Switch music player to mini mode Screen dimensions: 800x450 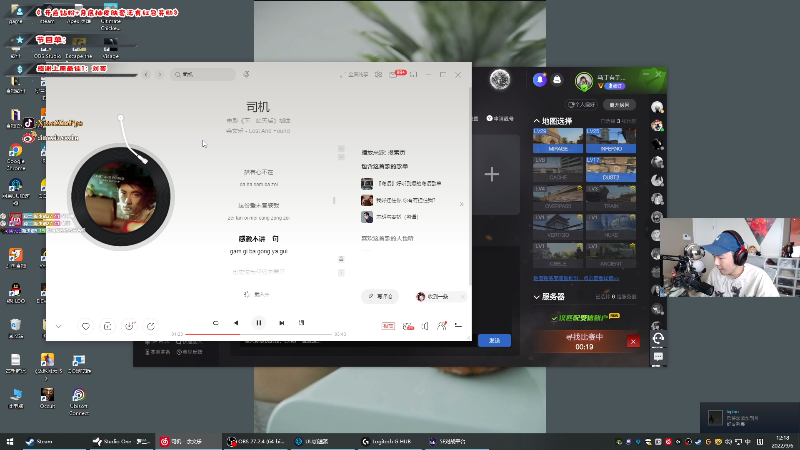[x=413, y=74]
